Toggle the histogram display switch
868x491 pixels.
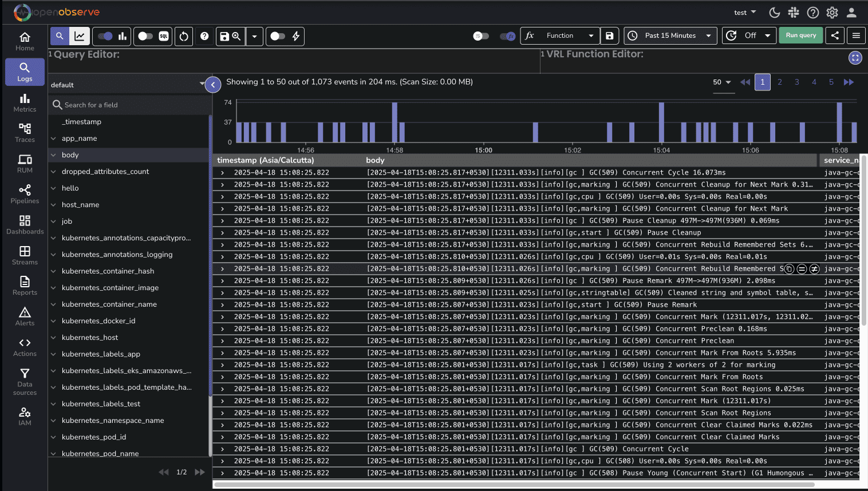point(105,36)
